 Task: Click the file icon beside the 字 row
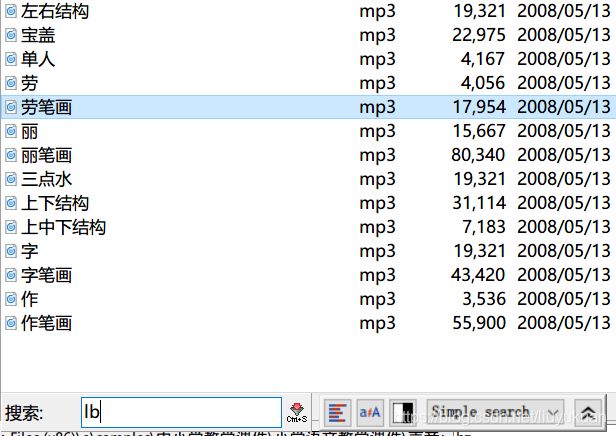click(x=11, y=251)
